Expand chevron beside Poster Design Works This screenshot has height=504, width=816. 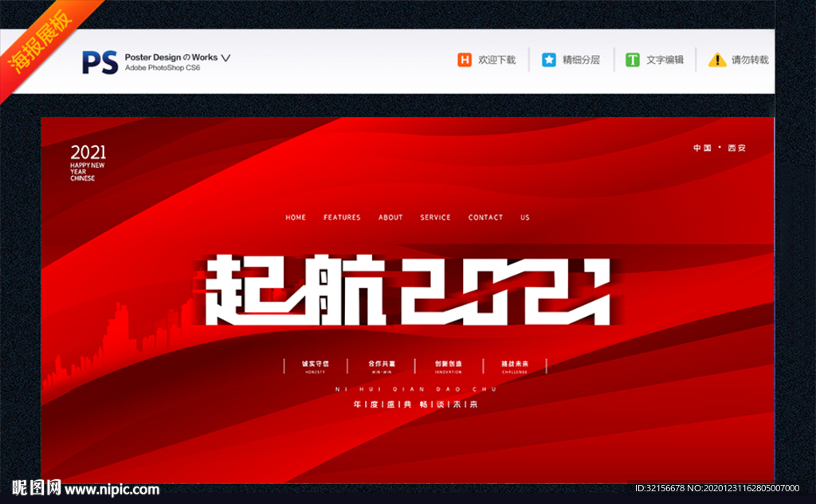point(226,58)
